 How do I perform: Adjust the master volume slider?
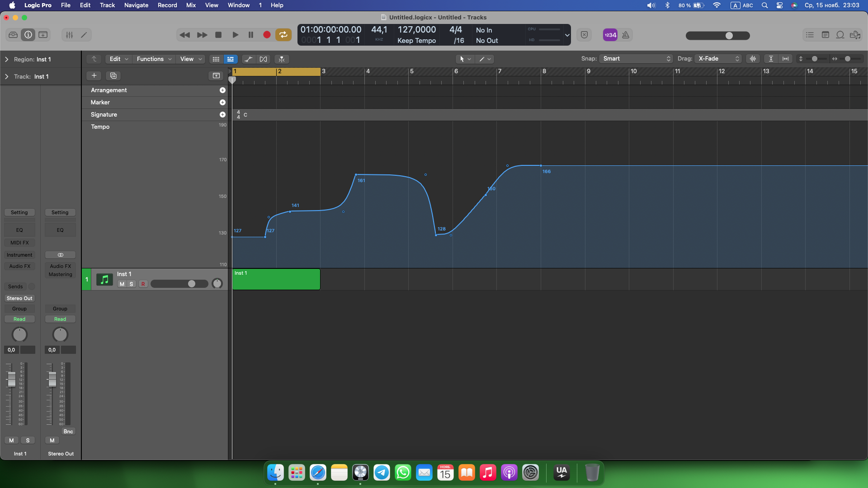coord(718,36)
